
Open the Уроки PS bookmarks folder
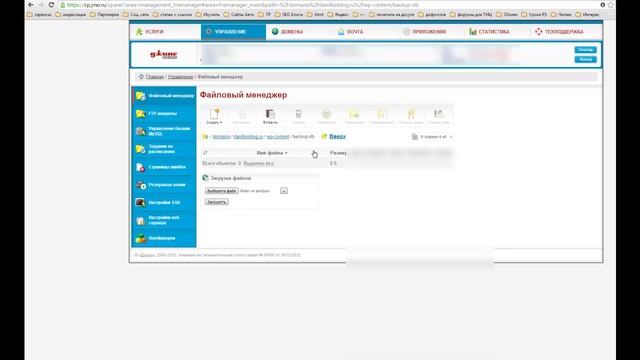(534, 15)
